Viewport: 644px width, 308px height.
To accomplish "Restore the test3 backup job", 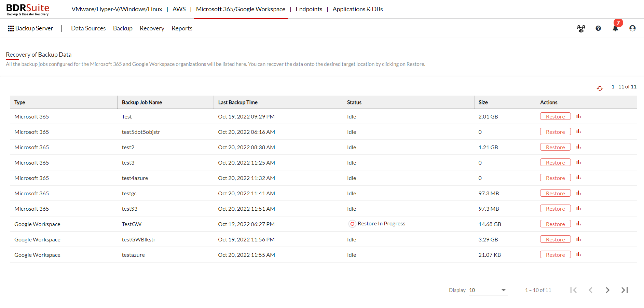I will (x=555, y=163).
